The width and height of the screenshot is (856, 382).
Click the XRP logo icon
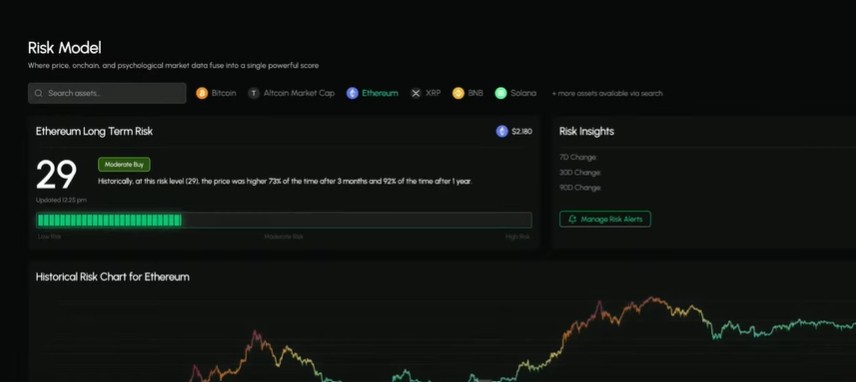[x=416, y=93]
